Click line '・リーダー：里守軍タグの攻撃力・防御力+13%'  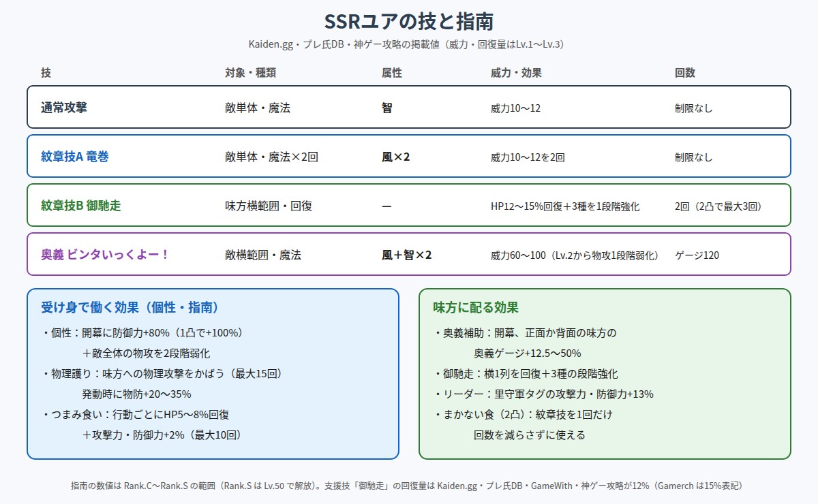click(x=543, y=394)
